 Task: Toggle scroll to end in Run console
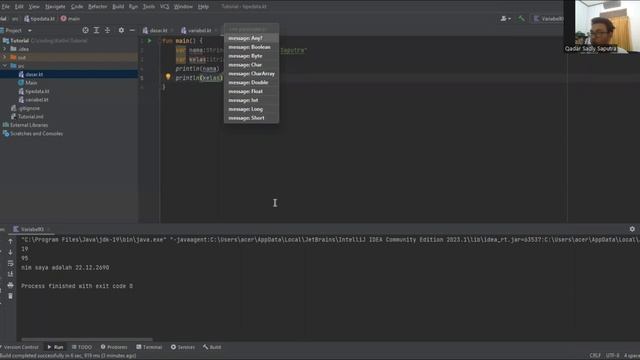pyautogui.click(x=10, y=274)
